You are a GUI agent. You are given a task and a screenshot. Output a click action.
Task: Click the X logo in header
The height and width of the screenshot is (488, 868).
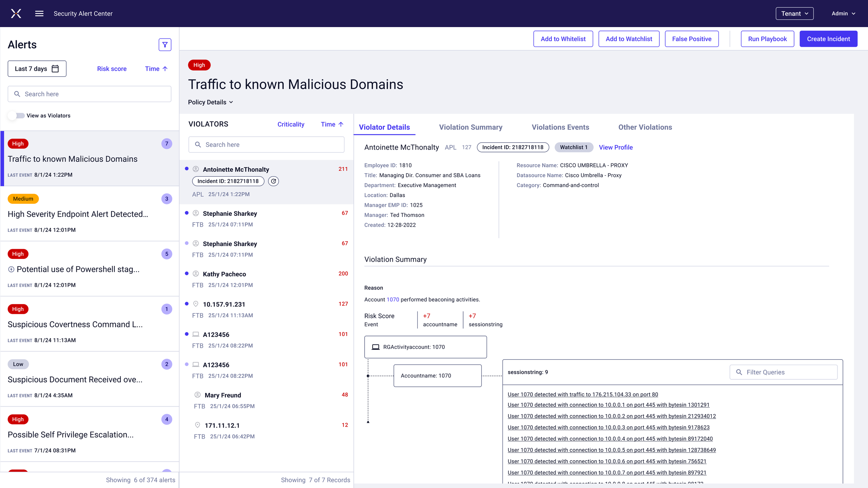click(x=16, y=14)
